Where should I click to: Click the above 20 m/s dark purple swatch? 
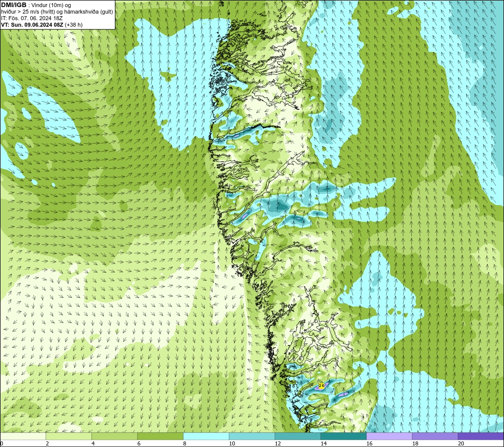click(x=481, y=436)
